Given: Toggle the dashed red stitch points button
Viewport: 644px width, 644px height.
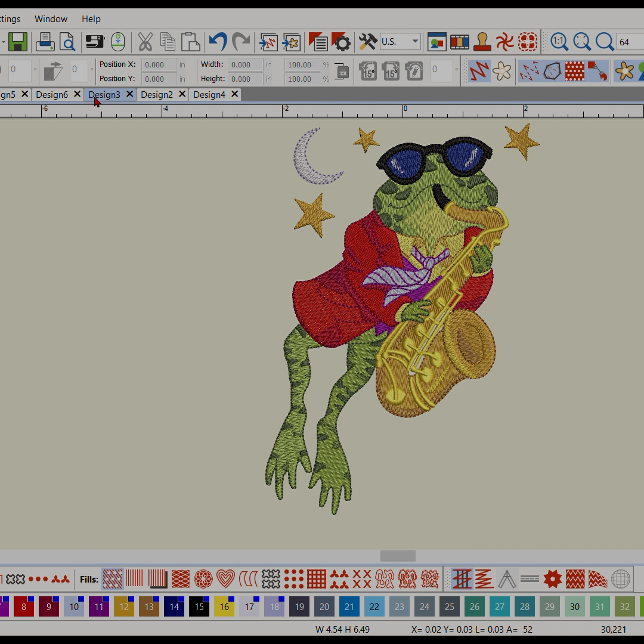Looking at the screenshot, I should (530, 71).
